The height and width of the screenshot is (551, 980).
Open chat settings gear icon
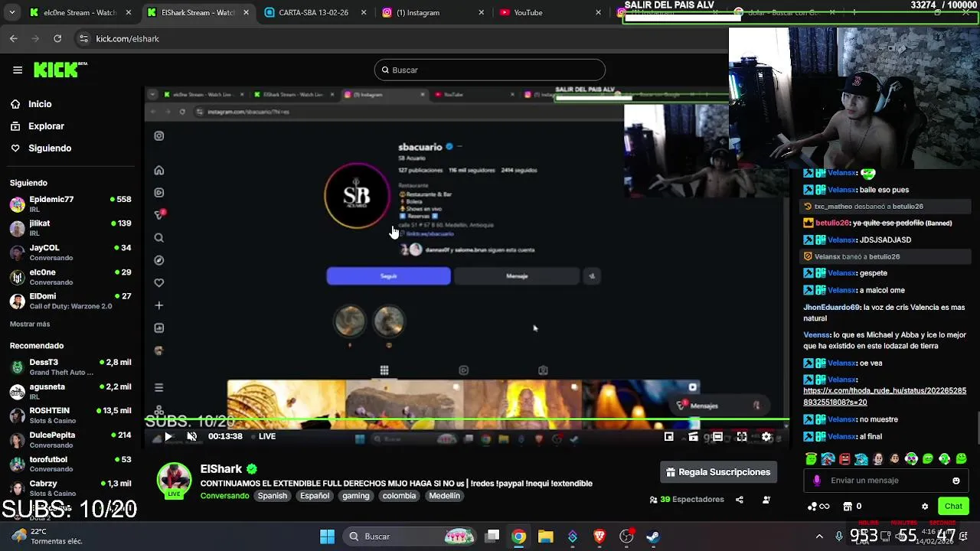(x=925, y=507)
